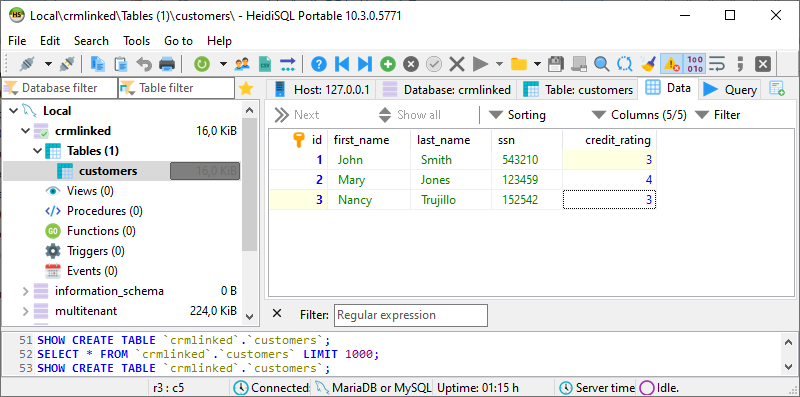Screen dimensions: 800x397
Task: Click the green insert row plus icon
Action: point(388,64)
